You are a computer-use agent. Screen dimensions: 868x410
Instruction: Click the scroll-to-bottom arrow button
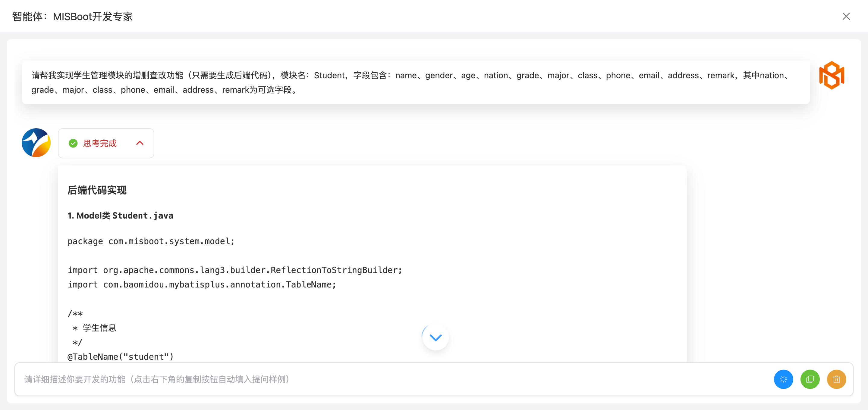[x=435, y=337]
